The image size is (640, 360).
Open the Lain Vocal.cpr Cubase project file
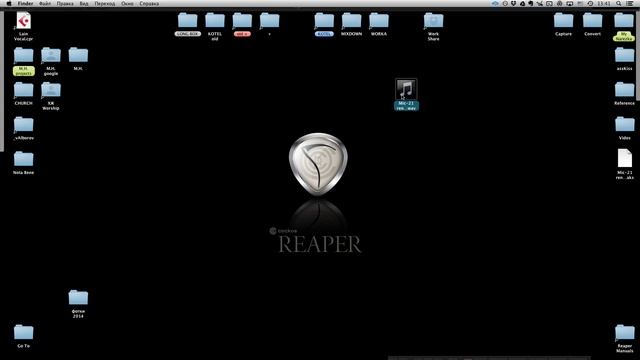tap(23, 21)
